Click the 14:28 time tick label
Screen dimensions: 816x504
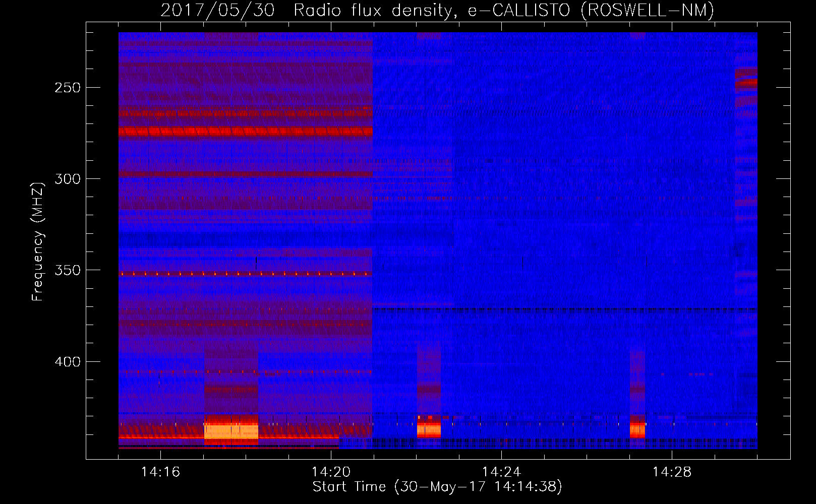672,472
